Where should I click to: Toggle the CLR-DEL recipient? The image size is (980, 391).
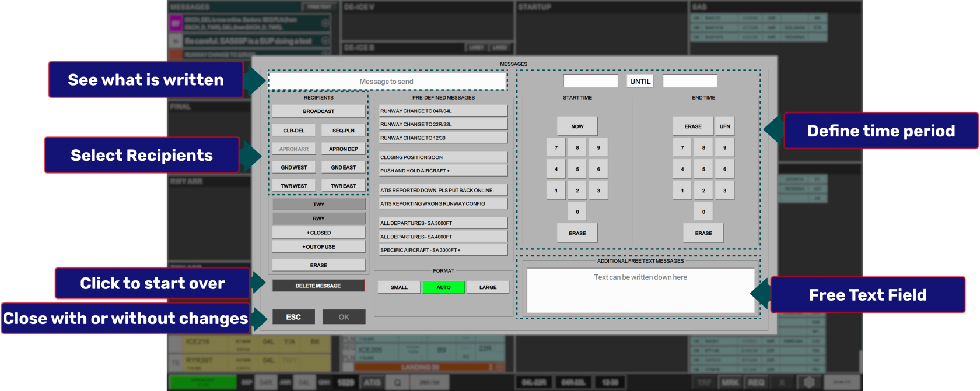294,131
